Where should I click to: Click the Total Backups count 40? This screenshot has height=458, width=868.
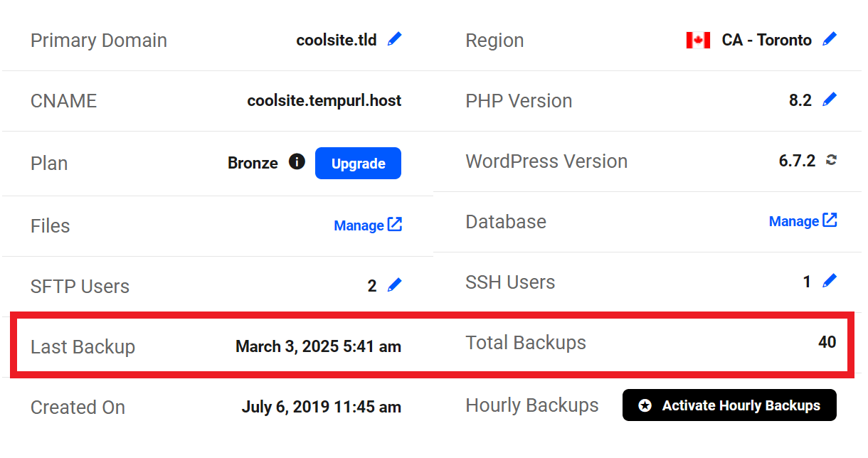827,342
